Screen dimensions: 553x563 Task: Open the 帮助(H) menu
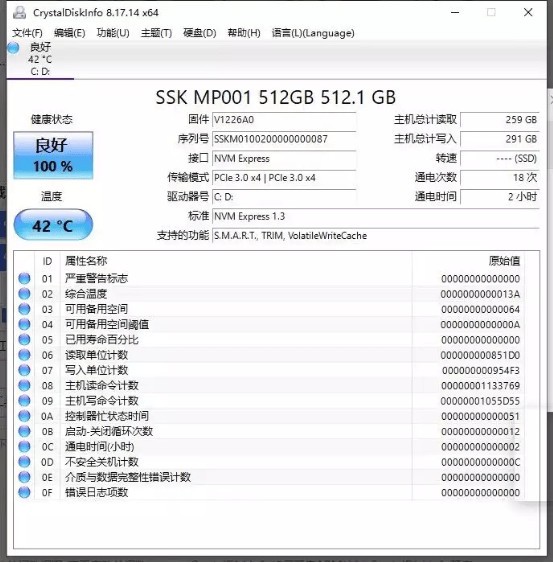(244, 33)
